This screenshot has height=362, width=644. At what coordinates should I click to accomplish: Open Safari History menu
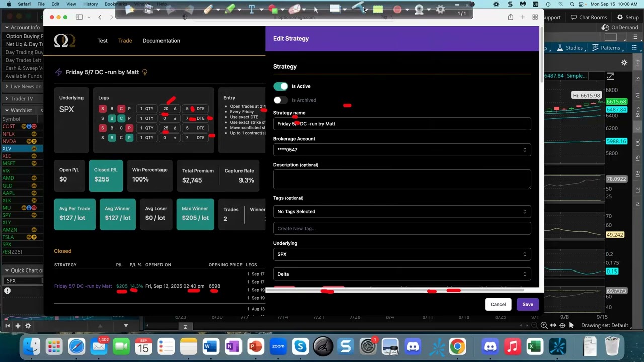pyautogui.click(x=90, y=4)
